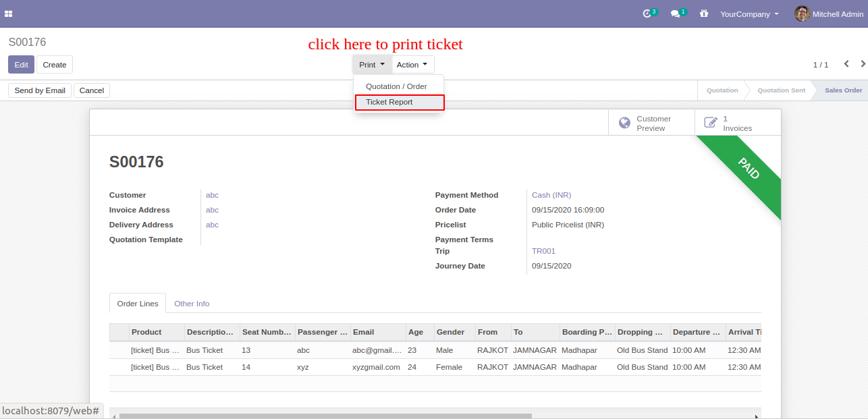Click the Edit button
The width and height of the screenshot is (868, 419).
pyautogui.click(x=21, y=65)
